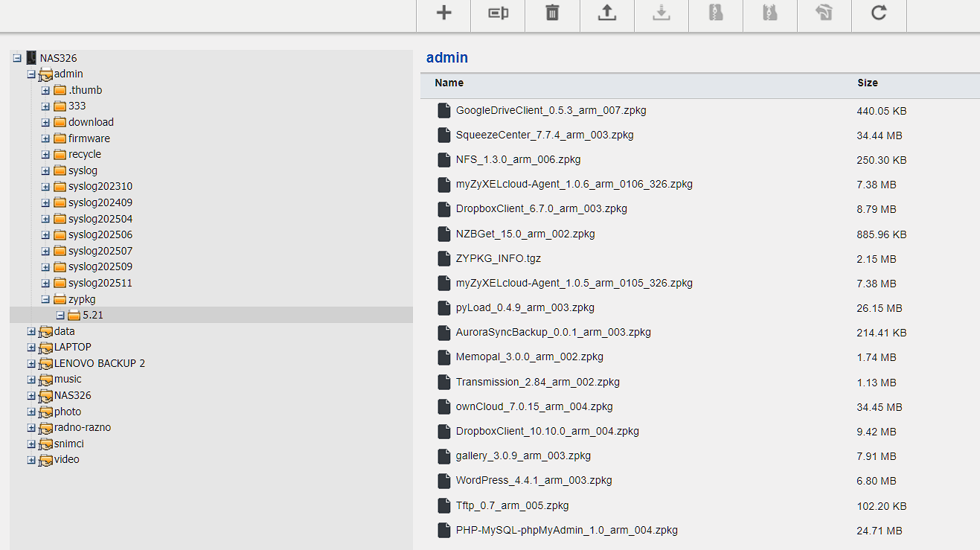Image resolution: width=980 pixels, height=550 pixels.
Task: Select the syslog202504 folder in tree
Action: (100, 219)
